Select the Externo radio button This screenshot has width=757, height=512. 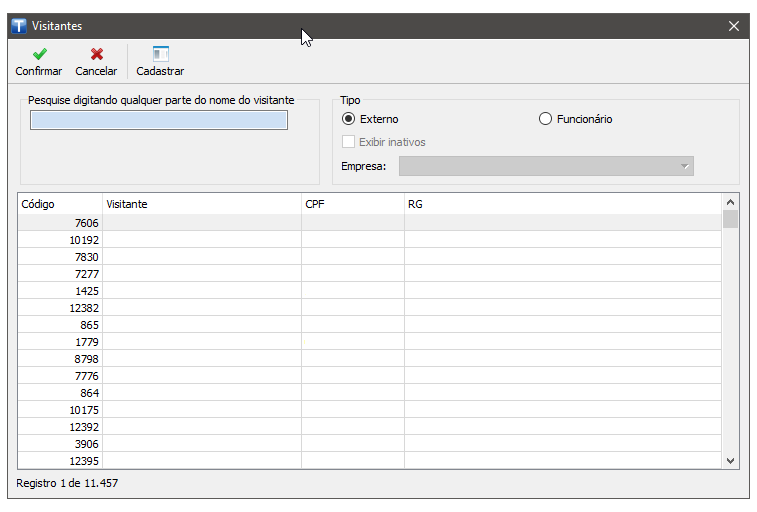tap(349, 119)
